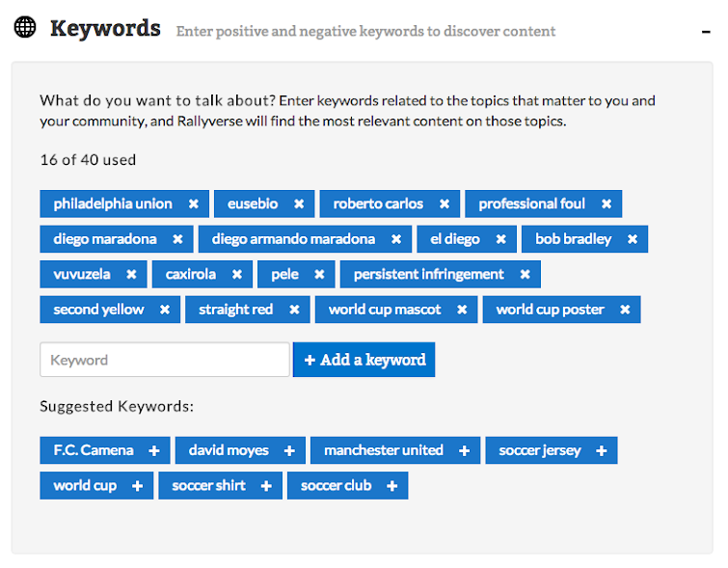Add 'soccer jersey' via its plus icon
The width and height of the screenshot is (728, 568).
click(602, 450)
